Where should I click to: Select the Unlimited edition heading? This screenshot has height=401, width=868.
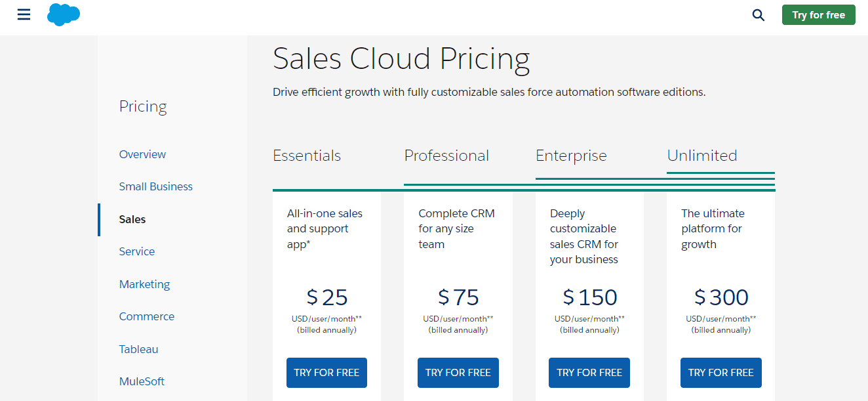coord(702,156)
